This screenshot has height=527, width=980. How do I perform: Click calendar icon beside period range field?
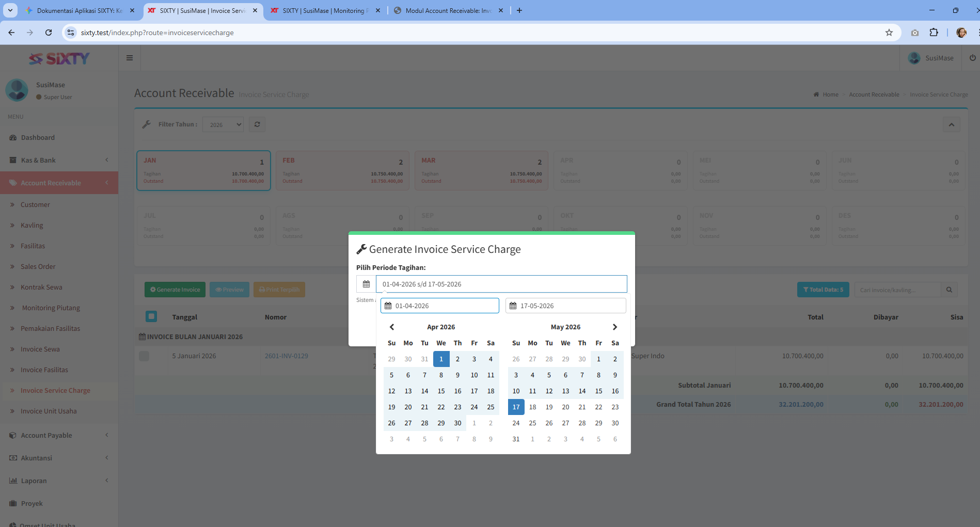pyautogui.click(x=366, y=284)
